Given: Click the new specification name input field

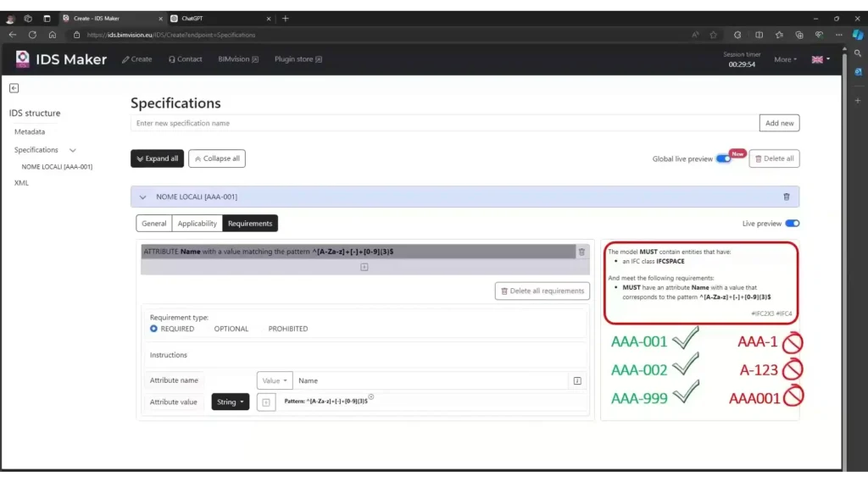Looking at the screenshot, I should 444,123.
